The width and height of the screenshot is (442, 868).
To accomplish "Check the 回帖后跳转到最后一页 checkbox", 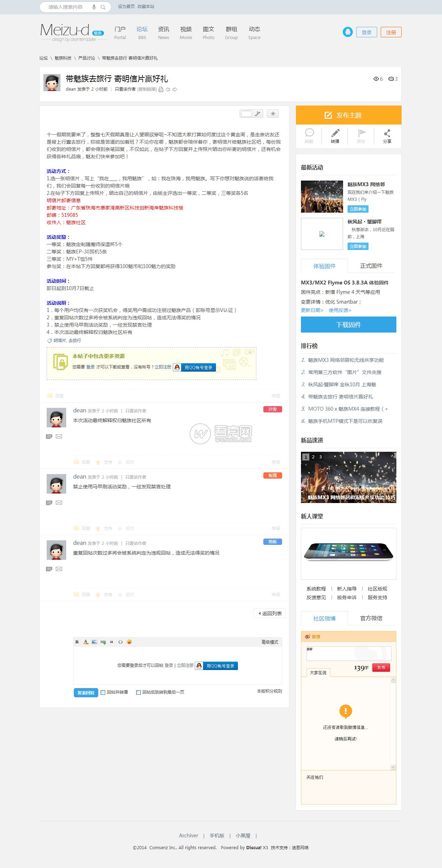I will click(138, 692).
